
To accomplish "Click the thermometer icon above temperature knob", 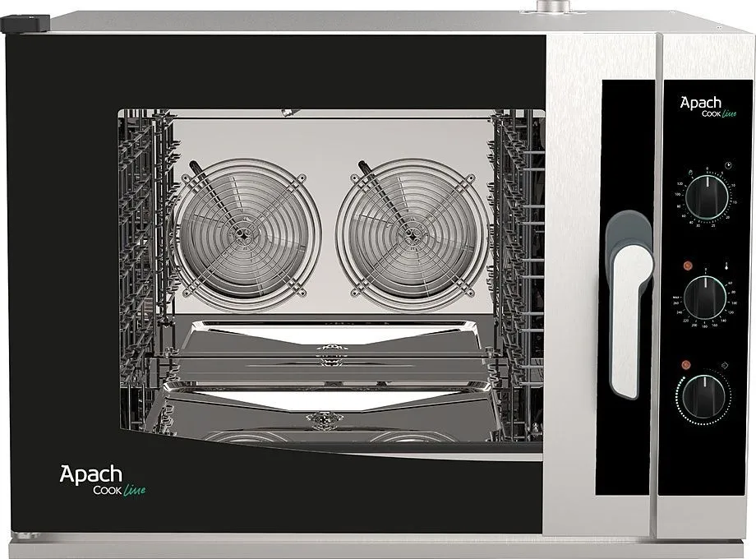I will pos(727,266).
